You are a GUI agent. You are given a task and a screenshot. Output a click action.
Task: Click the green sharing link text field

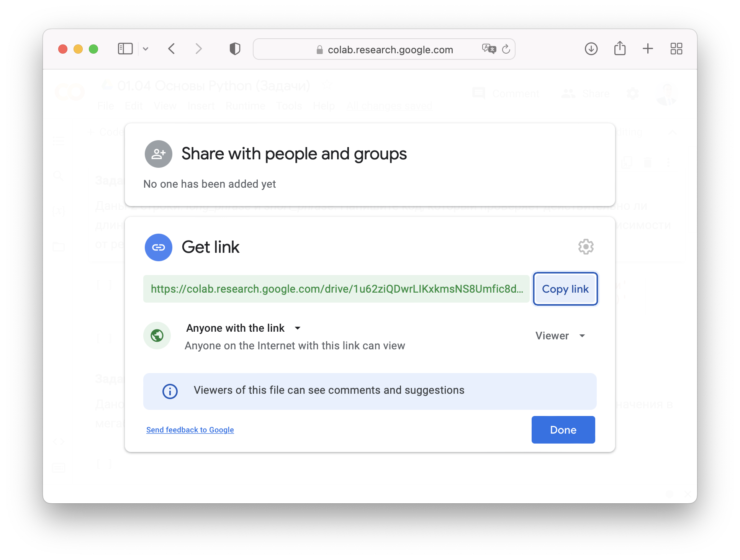336,289
